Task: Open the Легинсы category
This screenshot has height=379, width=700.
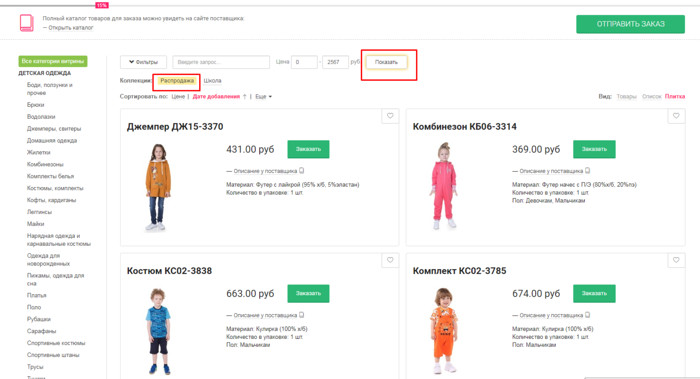Action: (x=39, y=212)
